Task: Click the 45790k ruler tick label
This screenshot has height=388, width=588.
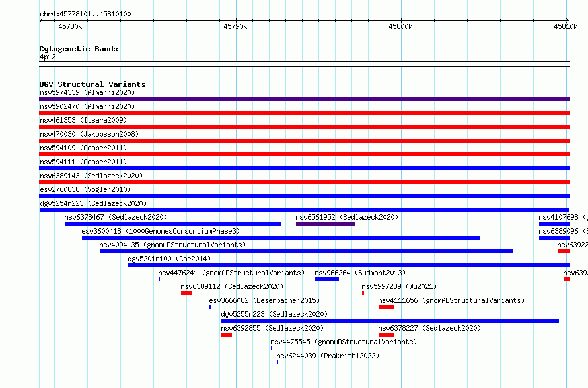Action: (x=235, y=26)
